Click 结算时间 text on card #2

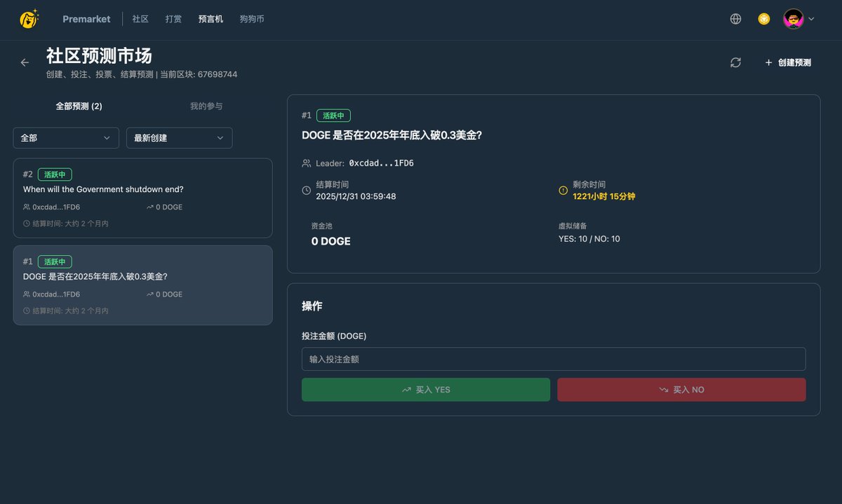70,224
